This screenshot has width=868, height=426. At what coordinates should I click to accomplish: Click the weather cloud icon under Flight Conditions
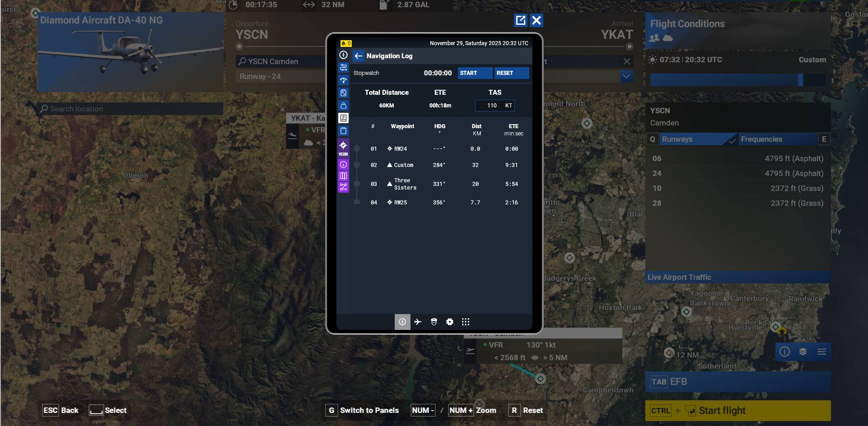pyautogui.click(x=667, y=38)
